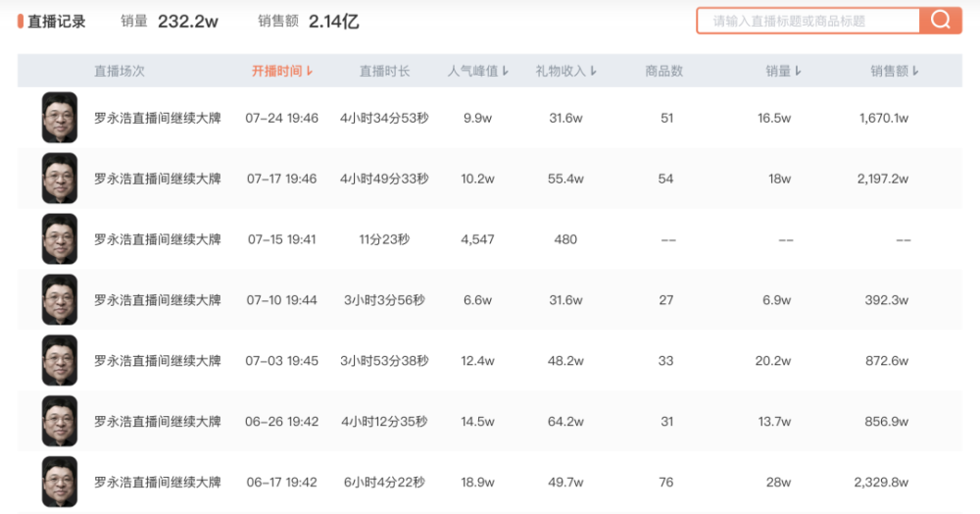
Task: Select the 直播时长 column header
Action: [x=384, y=72]
